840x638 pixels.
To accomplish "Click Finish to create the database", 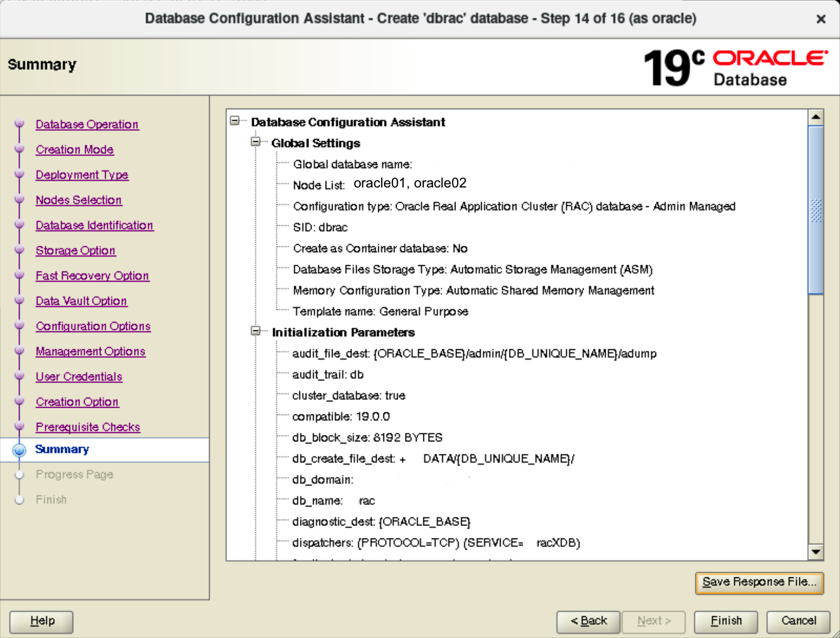I will [726, 621].
